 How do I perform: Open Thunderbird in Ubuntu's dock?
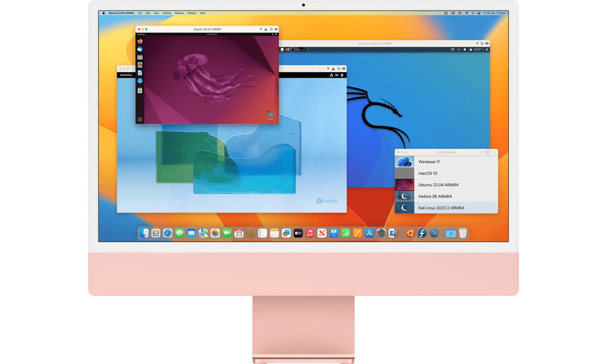click(x=140, y=49)
